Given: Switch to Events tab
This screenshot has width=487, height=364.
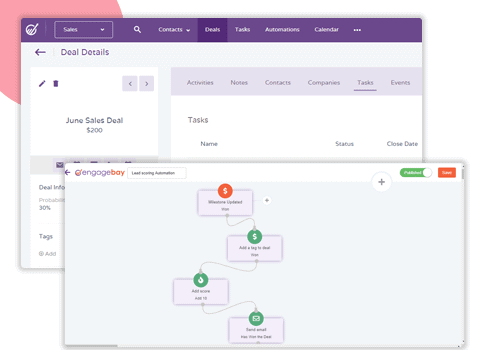Looking at the screenshot, I should tap(400, 82).
